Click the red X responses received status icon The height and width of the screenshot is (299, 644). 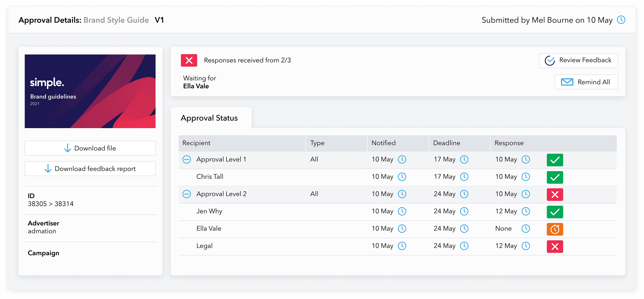[189, 60]
